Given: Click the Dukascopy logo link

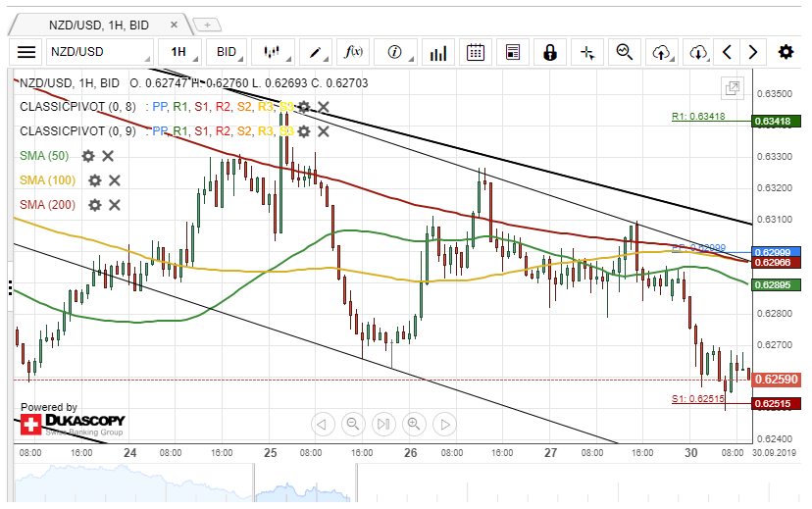Looking at the screenshot, I should pyautogui.click(x=72, y=423).
